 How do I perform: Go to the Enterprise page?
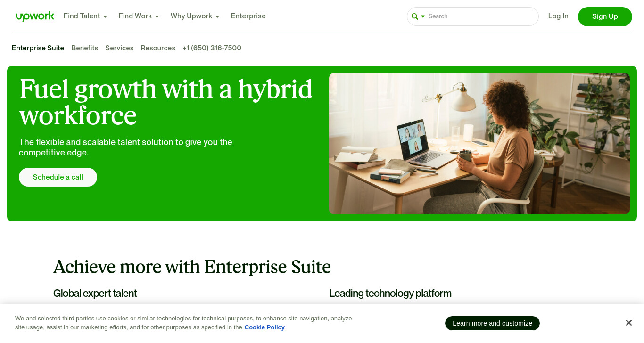tap(248, 16)
